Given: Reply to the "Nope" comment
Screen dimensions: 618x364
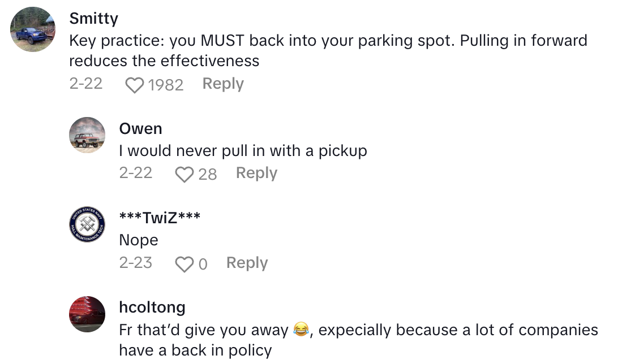Looking at the screenshot, I should pos(247,263).
